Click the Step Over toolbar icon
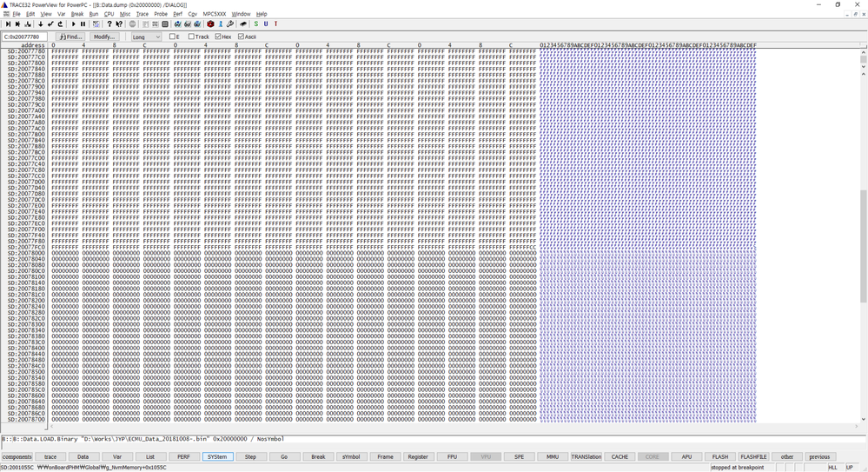This screenshot has height=472, width=868. [17, 23]
